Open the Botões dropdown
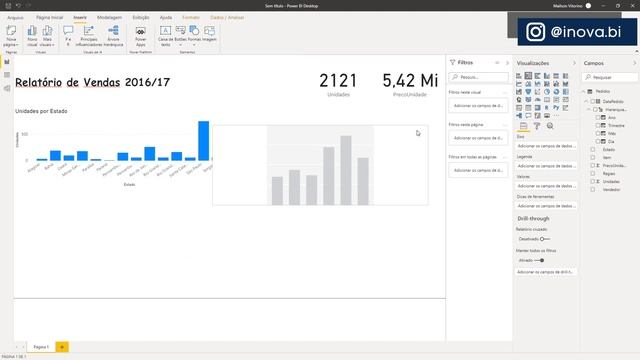The width and height of the screenshot is (640, 360). pyautogui.click(x=180, y=44)
